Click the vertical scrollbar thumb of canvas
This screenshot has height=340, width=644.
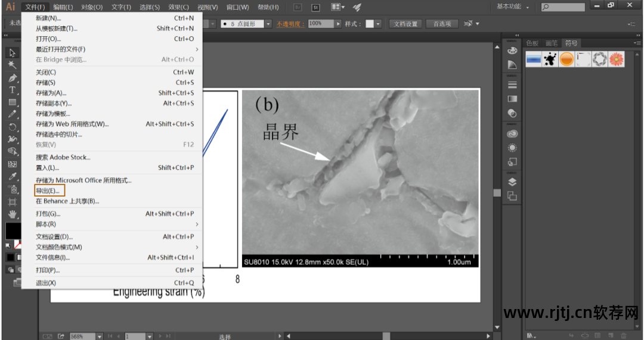pyautogui.click(x=497, y=193)
